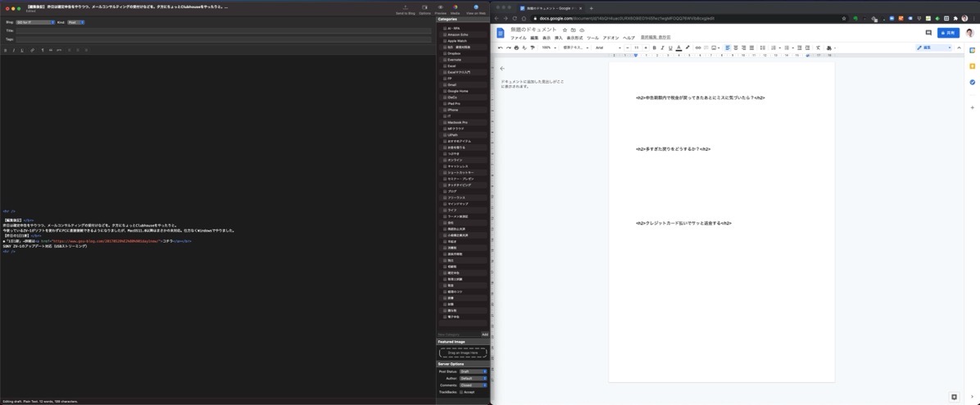Open the Kind dropdown set to Post
Screen dimensions: 980x405
point(75,22)
